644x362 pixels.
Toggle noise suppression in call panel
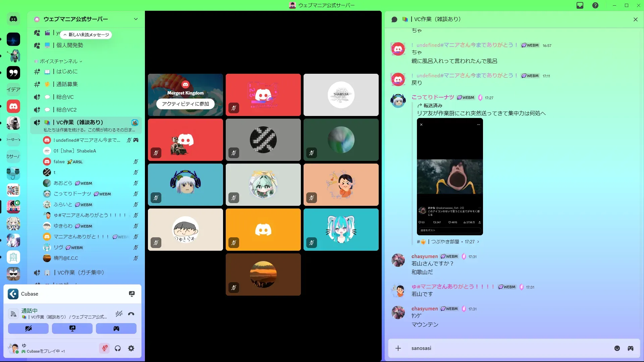coord(119,314)
